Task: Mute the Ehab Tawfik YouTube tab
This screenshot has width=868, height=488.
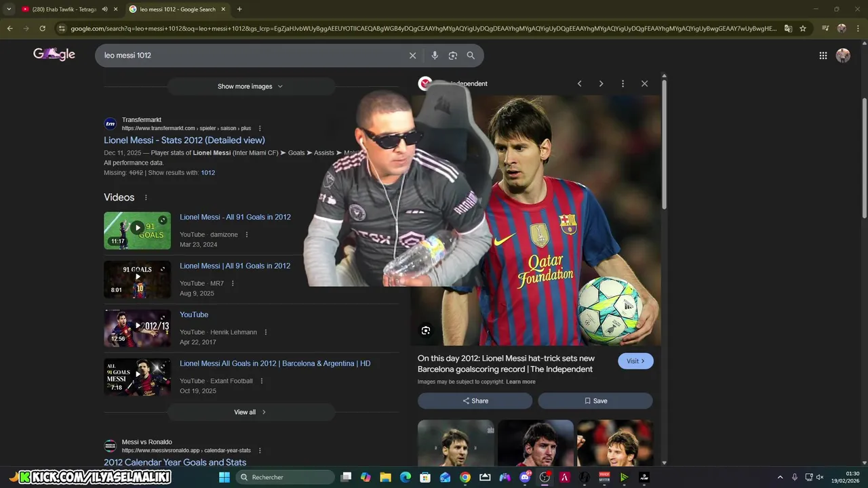Action: coord(104,9)
